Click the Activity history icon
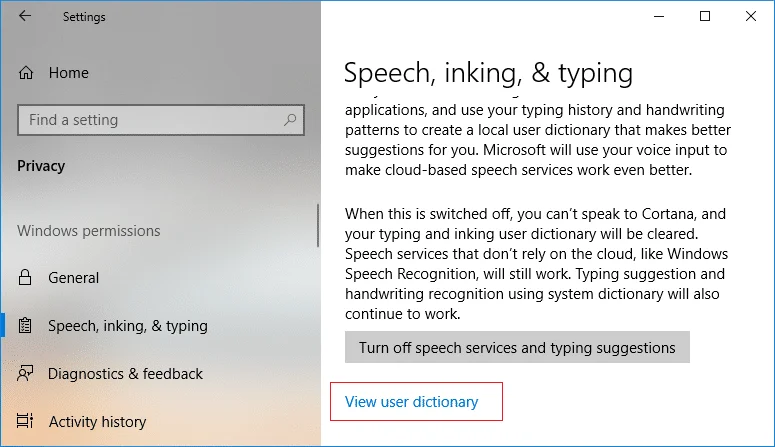Image resolution: width=775 pixels, height=447 pixels. click(25, 421)
